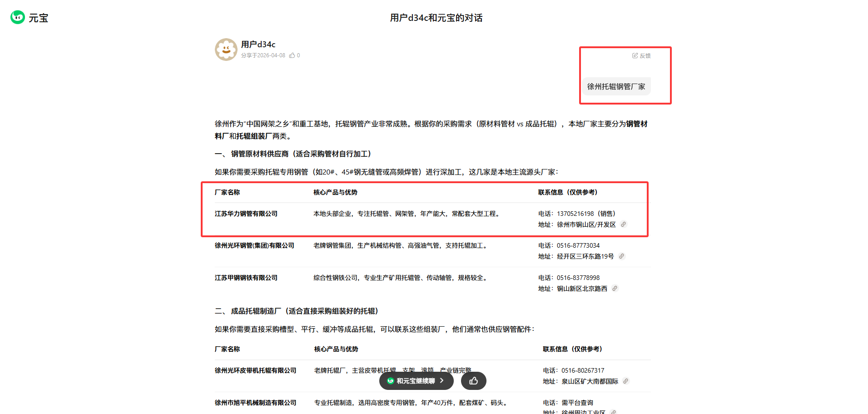
Task: Open the link icon after 铜山新区北京路西
Action: coord(615,289)
